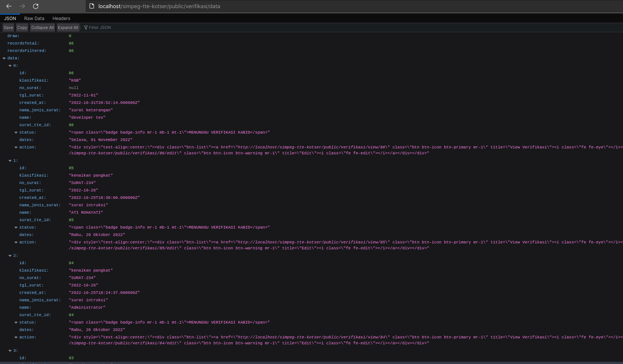Screen dimensions: 623x364
Task: Click created_at "2022-10-25T18:24:37.000000Z" value
Action: click(104, 293)
